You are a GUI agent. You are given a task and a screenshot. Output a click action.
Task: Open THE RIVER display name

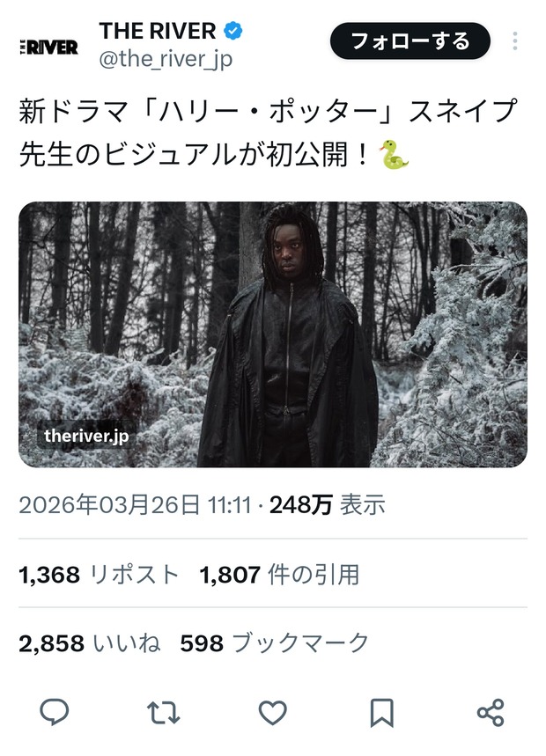tap(158, 32)
